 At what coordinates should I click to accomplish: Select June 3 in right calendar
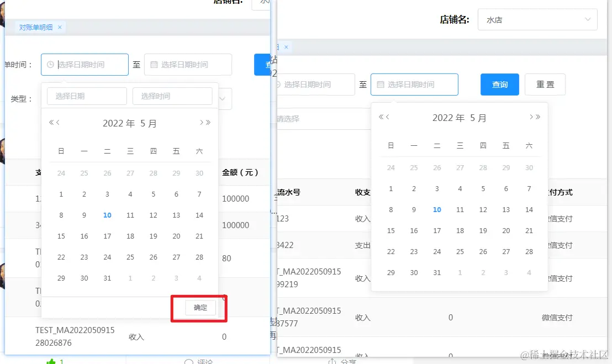507,273
